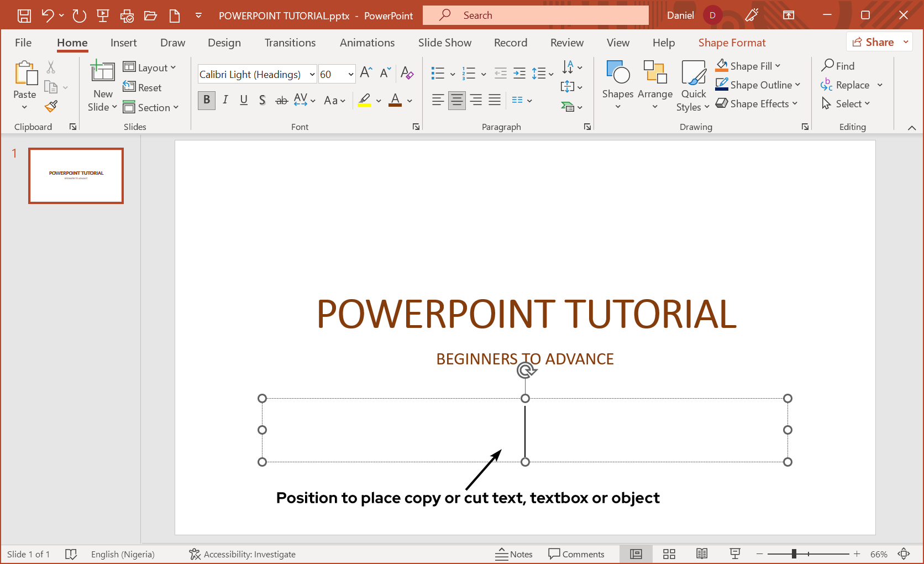Select slide 1 thumbnail in panel
Screen dimensions: 924x564
point(76,176)
